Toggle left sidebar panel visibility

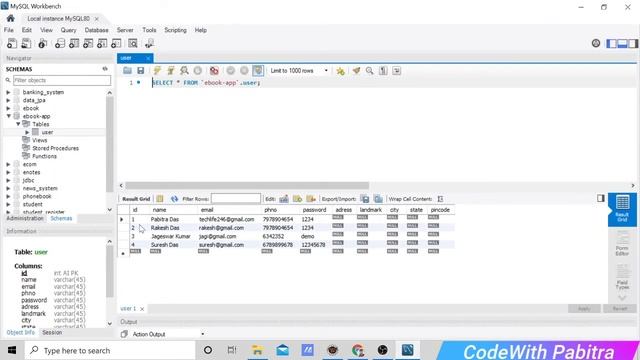[611, 43]
